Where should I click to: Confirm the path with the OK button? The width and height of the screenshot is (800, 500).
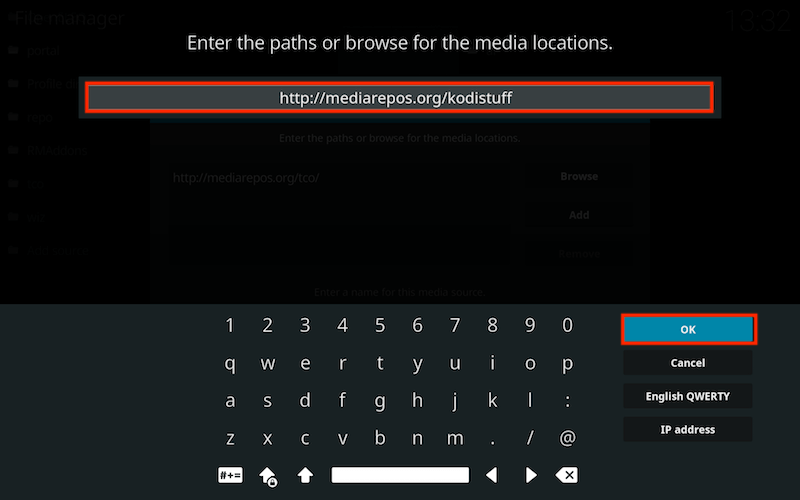(688, 330)
